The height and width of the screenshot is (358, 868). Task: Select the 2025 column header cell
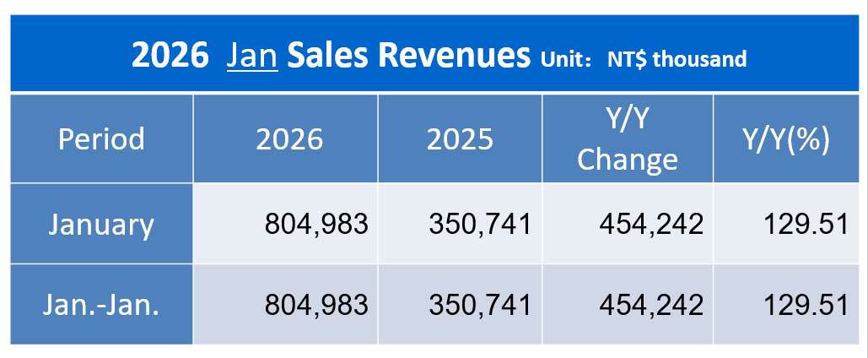460,138
